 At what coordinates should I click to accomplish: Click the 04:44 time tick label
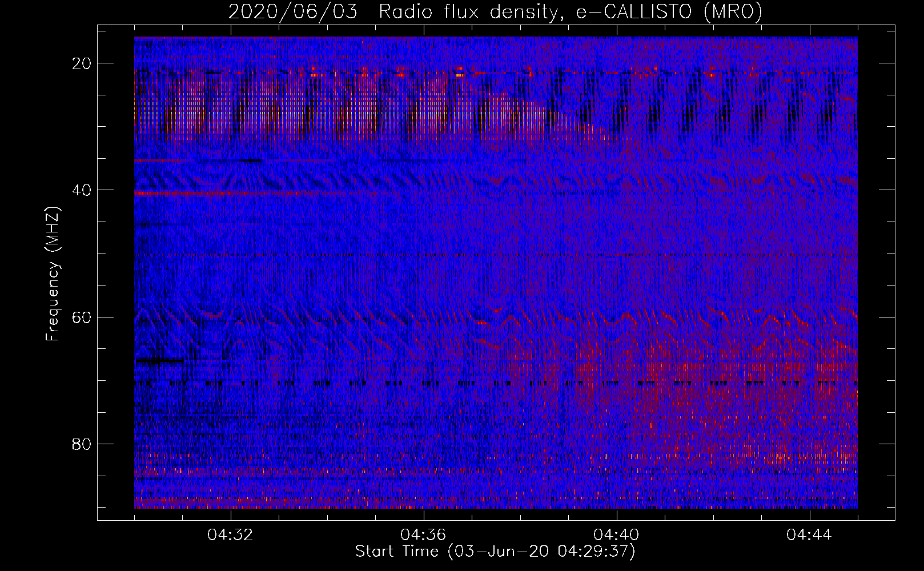pyautogui.click(x=810, y=535)
